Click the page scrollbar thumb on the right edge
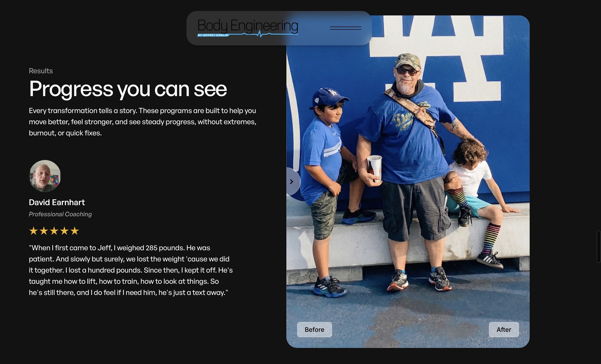This screenshot has height=364, width=601. (x=599, y=246)
